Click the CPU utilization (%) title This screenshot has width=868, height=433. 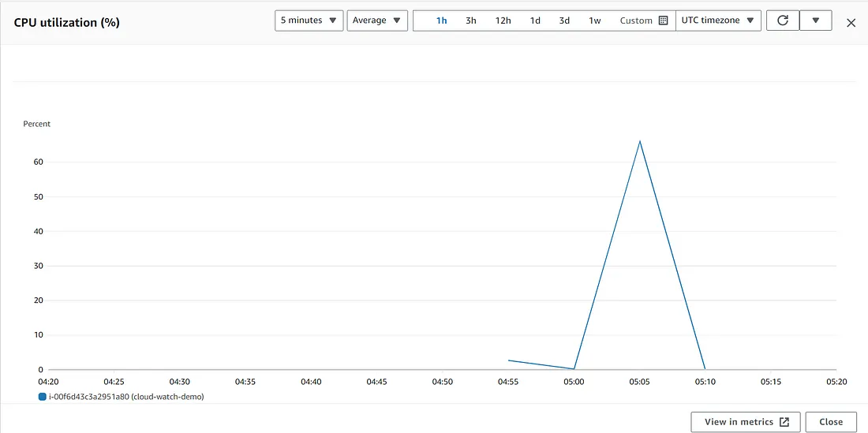click(67, 23)
